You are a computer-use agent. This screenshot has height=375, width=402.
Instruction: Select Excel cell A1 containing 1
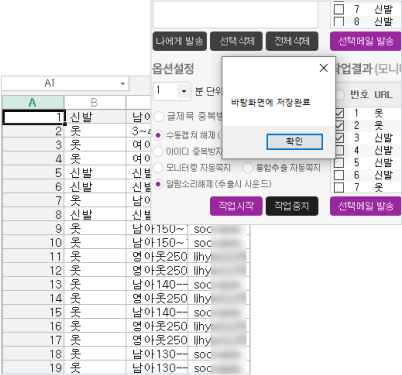(33, 117)
